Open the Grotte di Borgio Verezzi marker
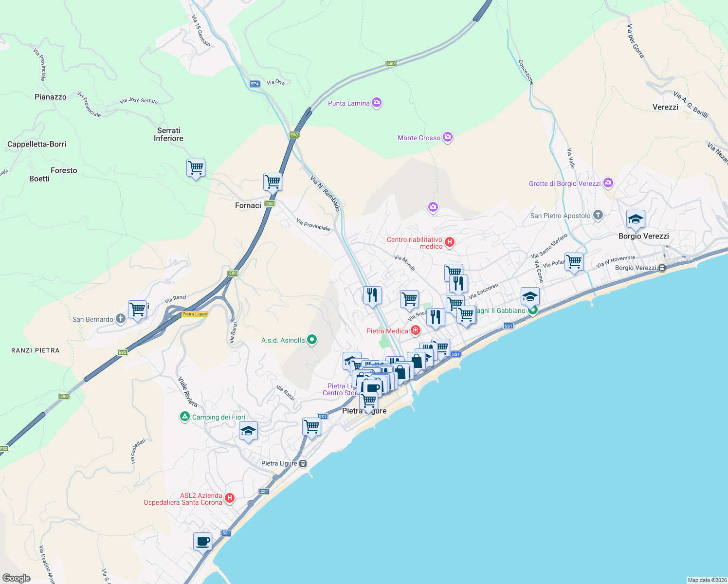728x584 pixels. pos(608,183)
